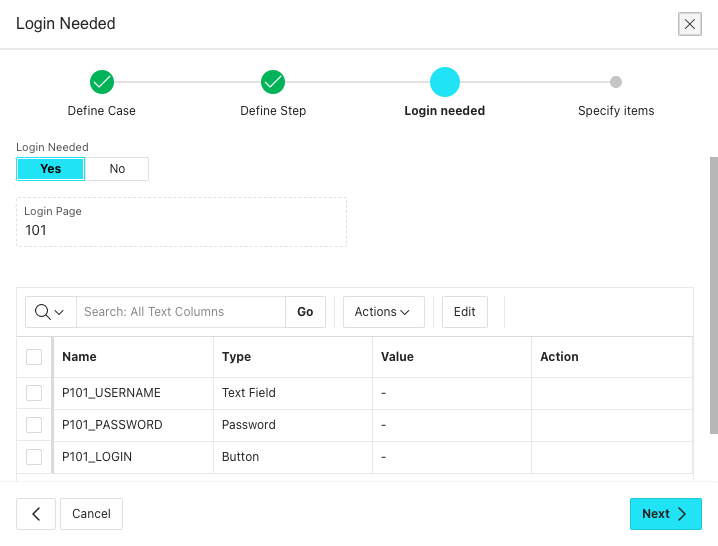Click the Button type cell
718x546 pixels.
[x=293, y=457]
